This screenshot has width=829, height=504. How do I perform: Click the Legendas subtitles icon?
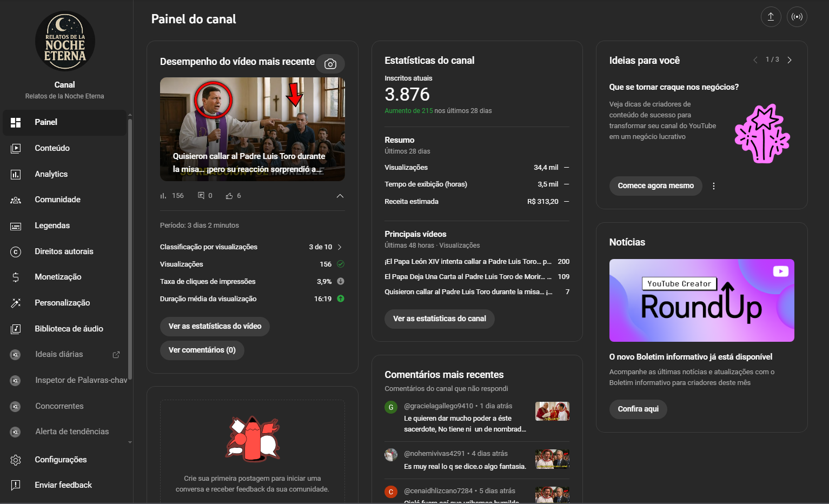(16, 226)
